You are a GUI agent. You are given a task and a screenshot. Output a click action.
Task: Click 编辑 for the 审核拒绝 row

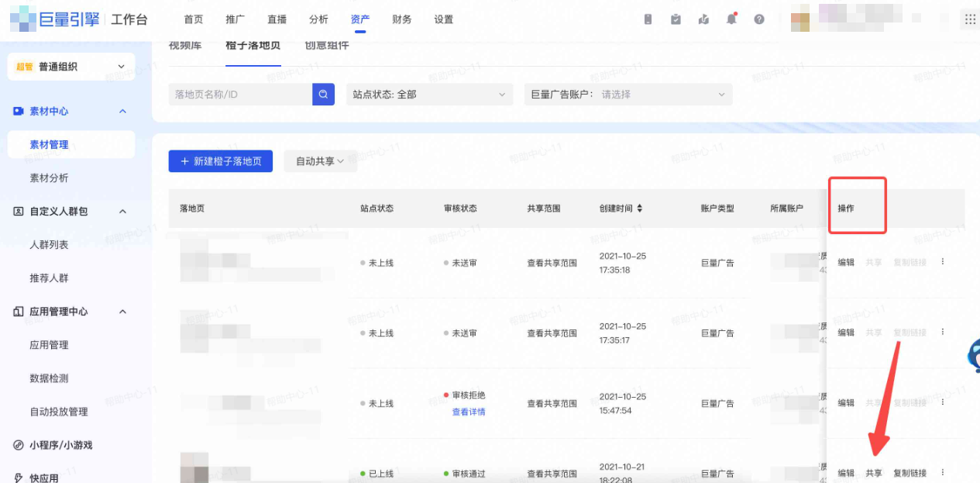pyautogui.click(x=846, y=402)
